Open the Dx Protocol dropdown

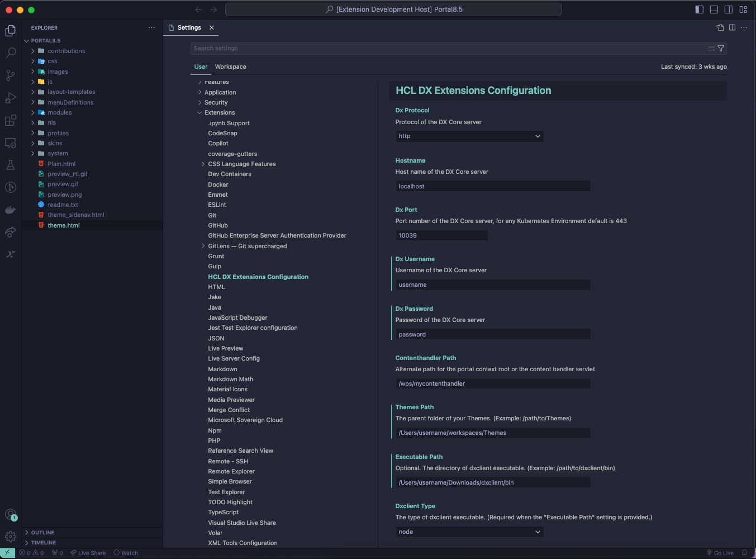(x=469, y=136)
